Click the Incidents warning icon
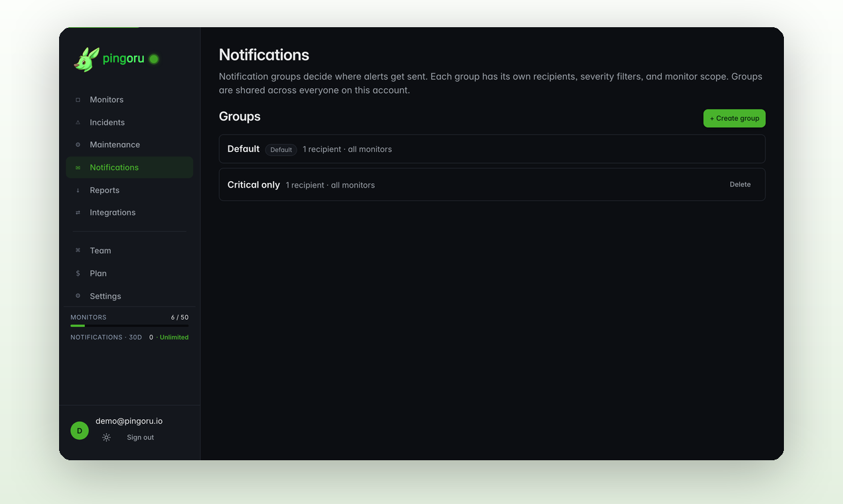 78,122
